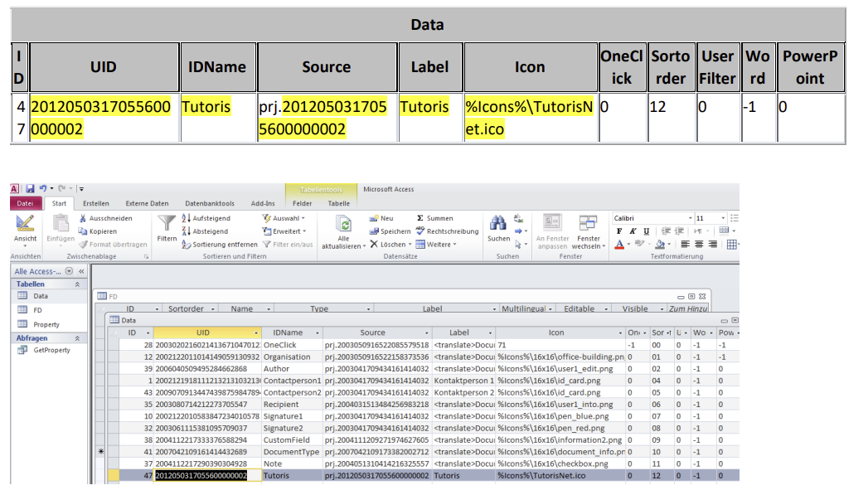
Task: Toggle center text alignment
Action: 699,244
